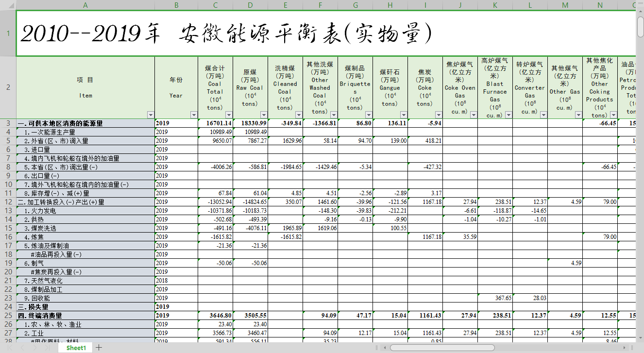This screenshot has height=353, width=644.
Task: Select row 1 header
Action: 8,34
